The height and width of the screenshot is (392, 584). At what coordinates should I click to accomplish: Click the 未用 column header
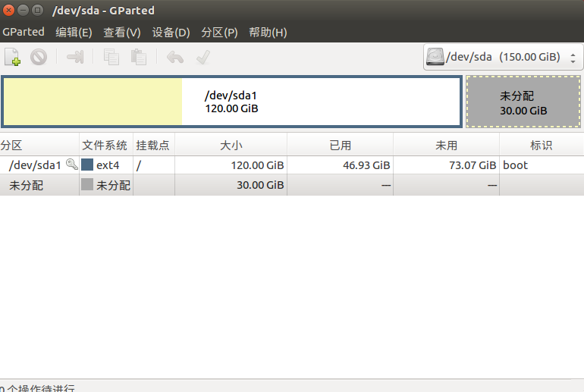point(446,145)
